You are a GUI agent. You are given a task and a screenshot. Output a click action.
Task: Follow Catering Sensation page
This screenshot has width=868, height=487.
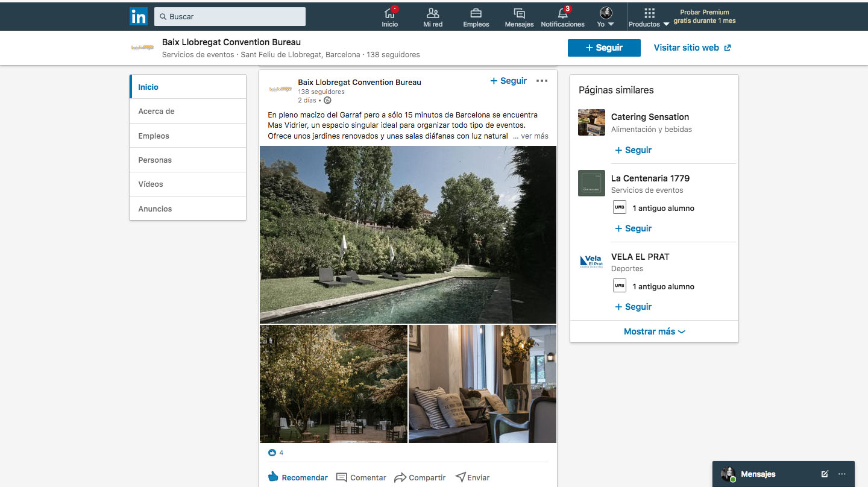click(x=633, y=150)
